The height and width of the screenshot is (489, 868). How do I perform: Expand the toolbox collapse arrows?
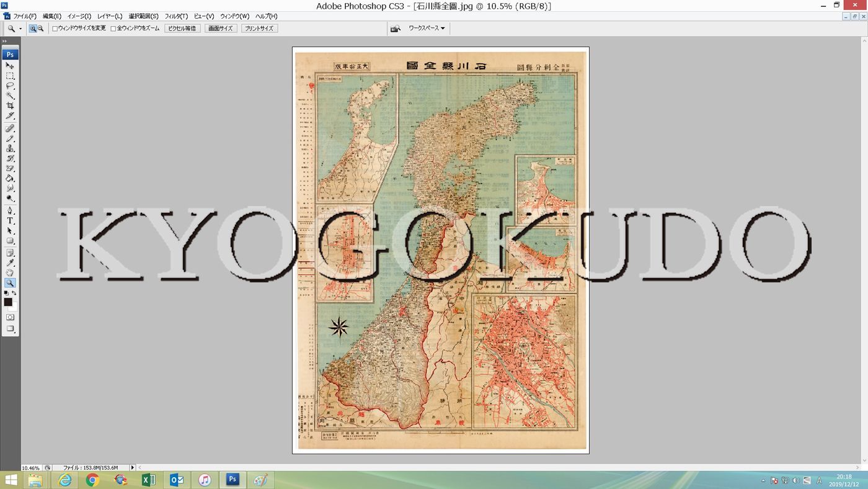5,42
